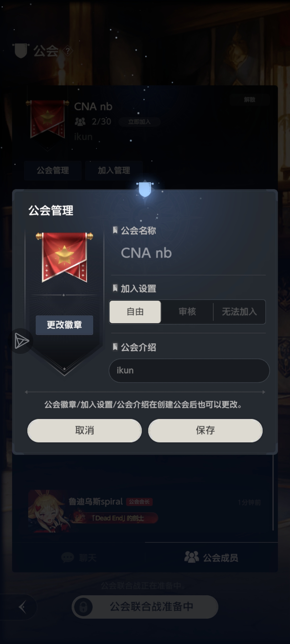Click the 公会介绍 input field with ikun
Screen dimensions: 290x644
pyautogui.click(x=189, y=371)
